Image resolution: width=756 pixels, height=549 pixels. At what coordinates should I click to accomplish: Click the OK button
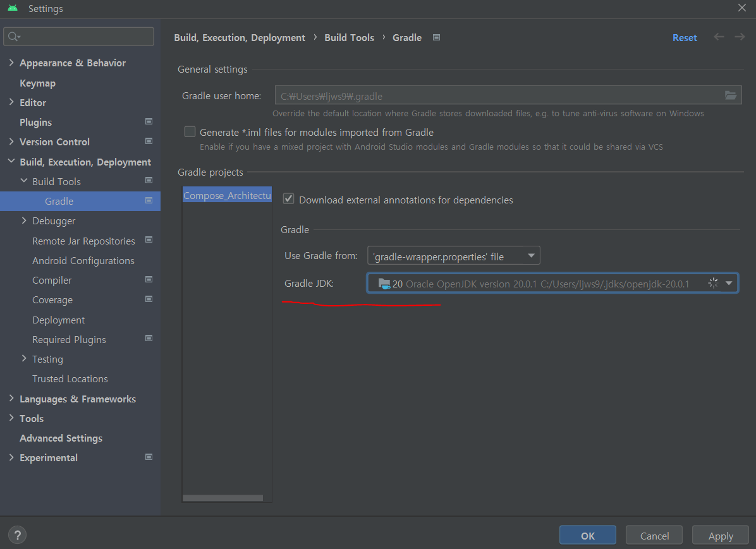click(588, 536)
